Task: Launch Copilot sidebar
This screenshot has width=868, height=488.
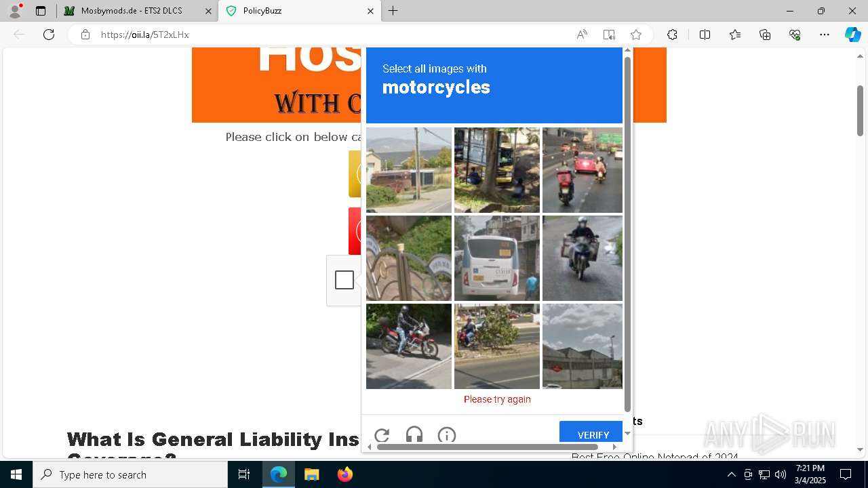Action: pos(852,35)
